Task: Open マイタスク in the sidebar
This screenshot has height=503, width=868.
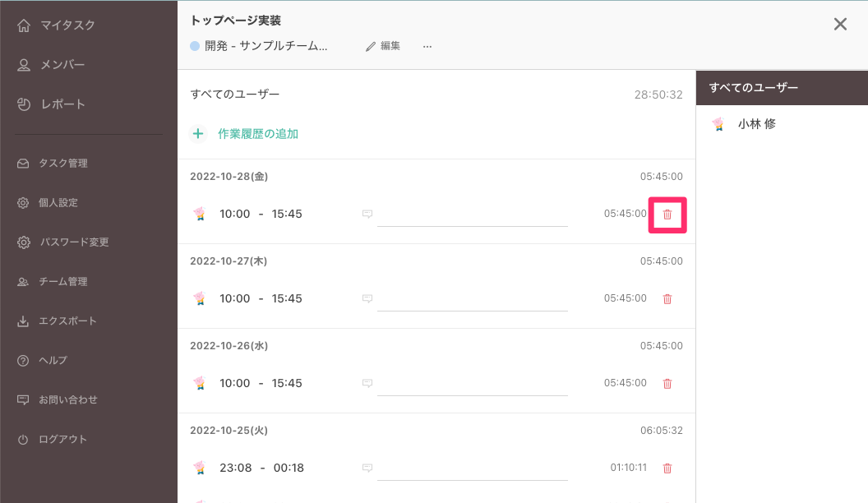Action: 67,25
